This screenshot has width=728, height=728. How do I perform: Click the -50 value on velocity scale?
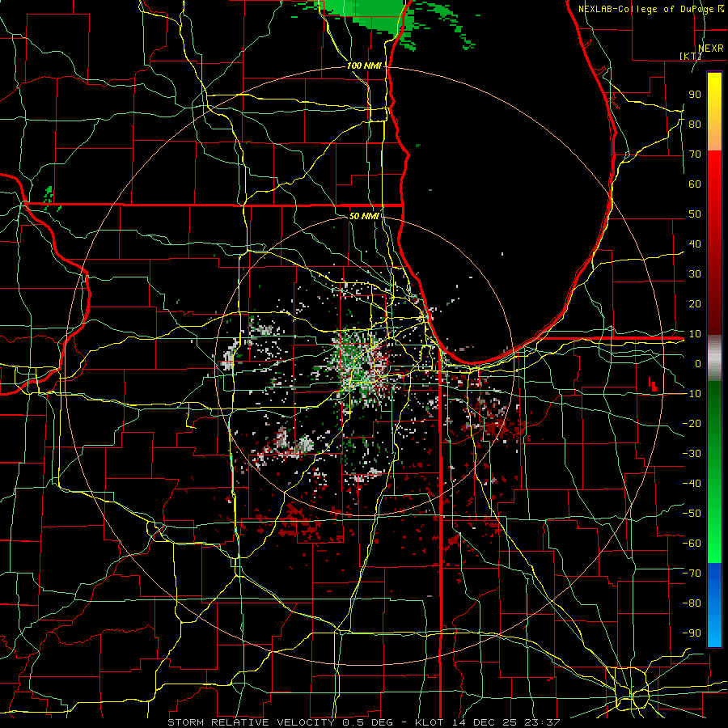click(x=692, y=514)
